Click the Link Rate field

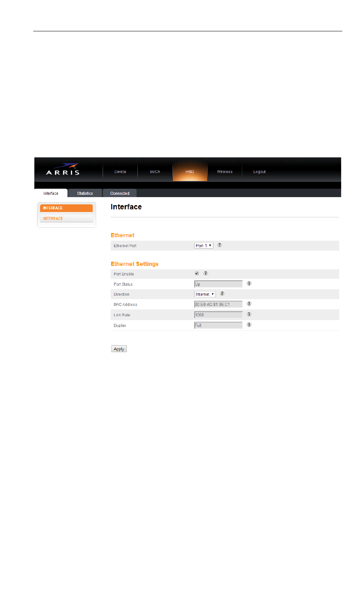218,315
